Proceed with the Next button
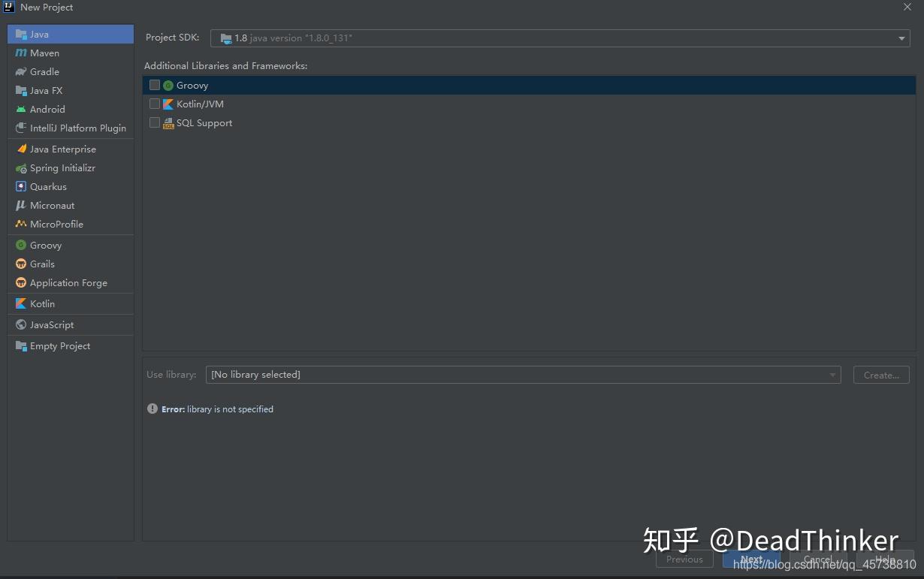Viewport: 924px width, 579px height. [751, 559]
